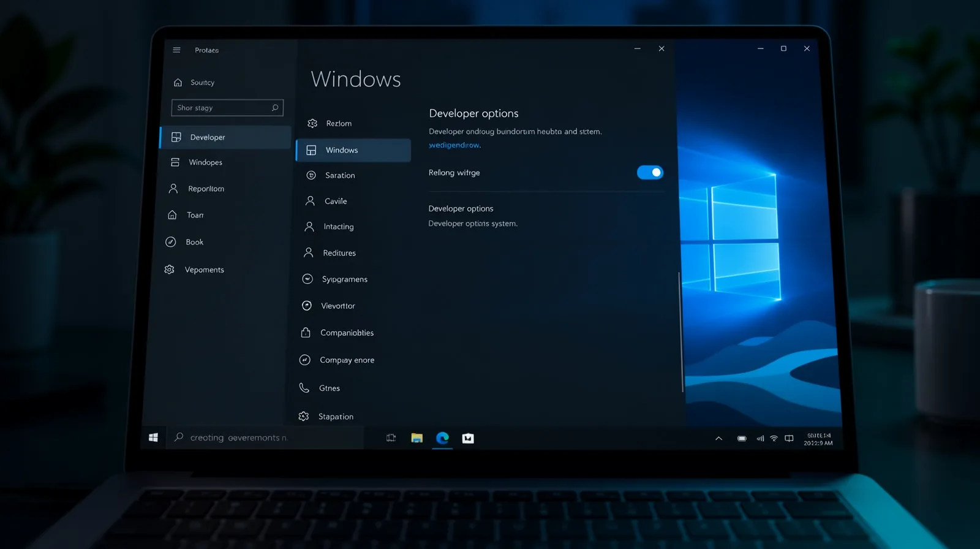Click the gear icon beside Vepoments
Image resolution: width=980 pixels, height=549 pixels.
(x=170, y=270)
